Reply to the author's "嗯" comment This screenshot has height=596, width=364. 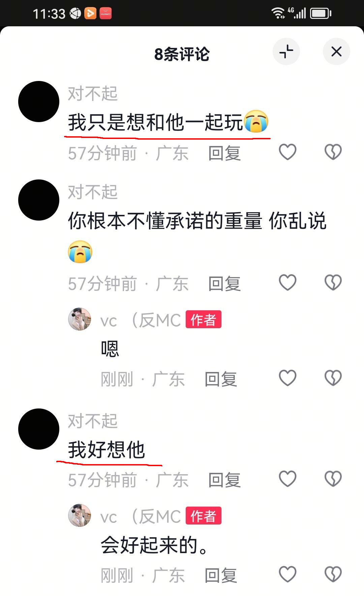[x=221, y=379]
